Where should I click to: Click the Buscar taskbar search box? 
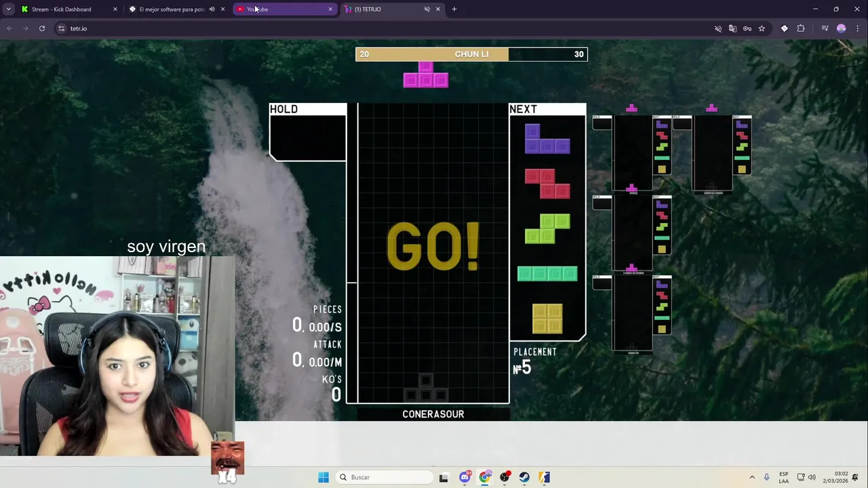385,477
